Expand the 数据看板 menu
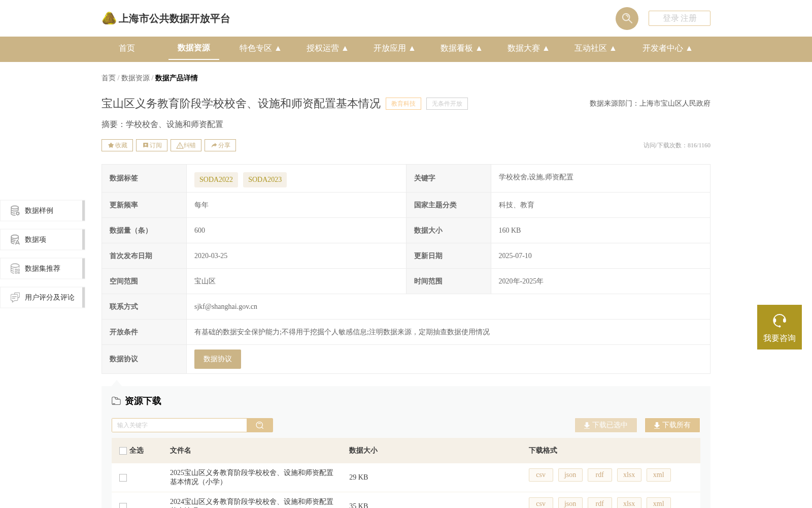812x508 pixels. coord(461,48)
